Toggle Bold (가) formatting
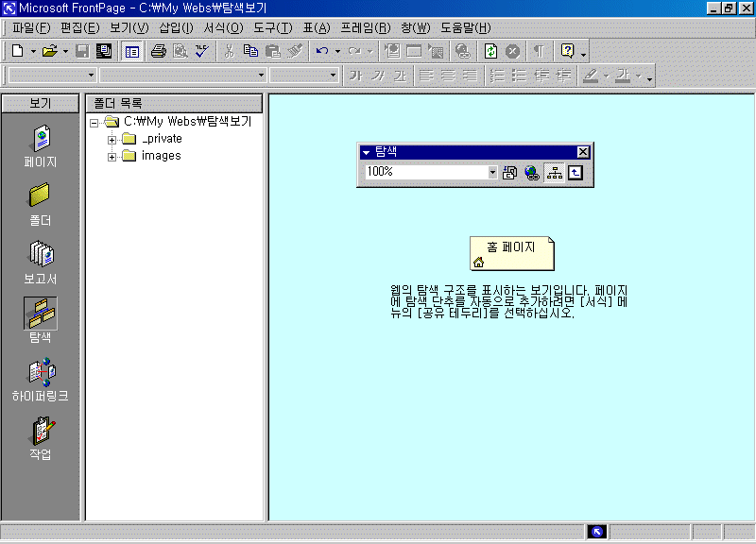 356,76
